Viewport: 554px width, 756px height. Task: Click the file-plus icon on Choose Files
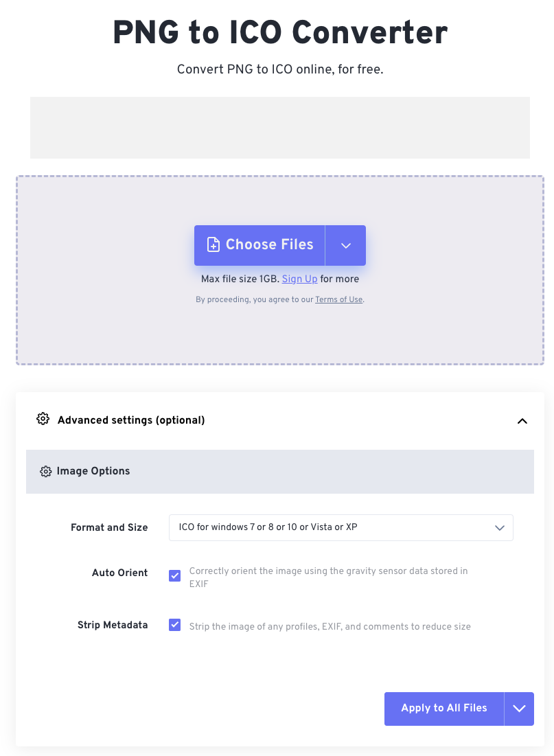[x=213, y=245]
